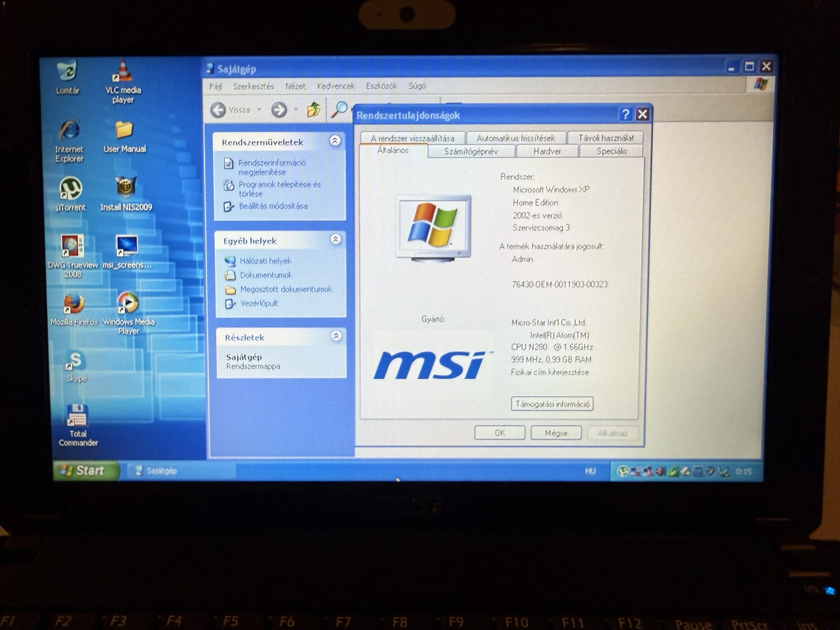Open the Kedvencek menu
The width and height of the screenshot is (840, 630).
pyautogui.click(x=336, y=86)
